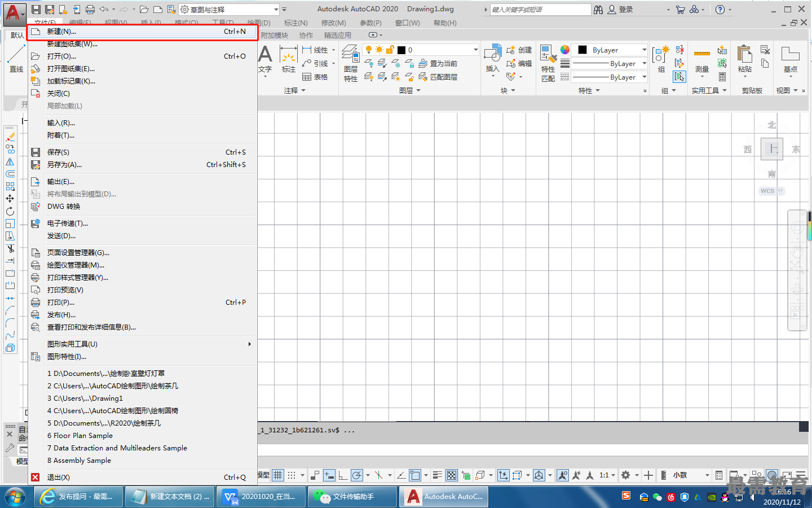
Task: Click the Move tool in left toolbar
Action: click(x=10, y=199)
